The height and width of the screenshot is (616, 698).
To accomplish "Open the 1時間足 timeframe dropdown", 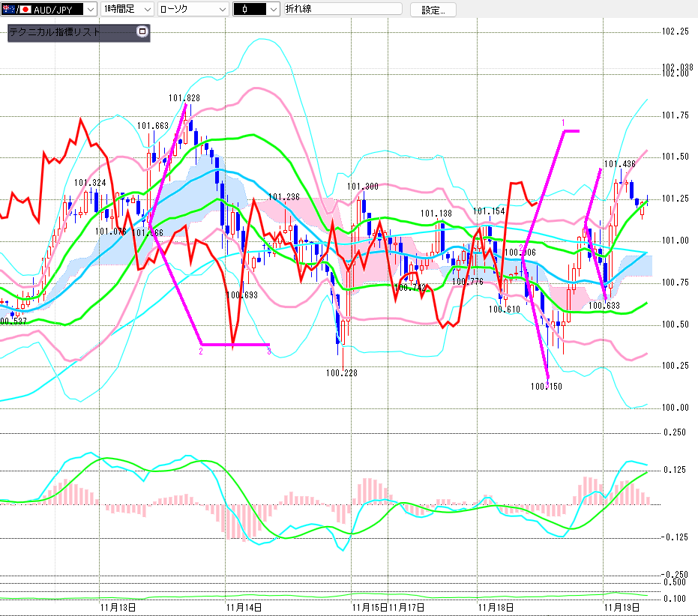I will pos(145,10).
